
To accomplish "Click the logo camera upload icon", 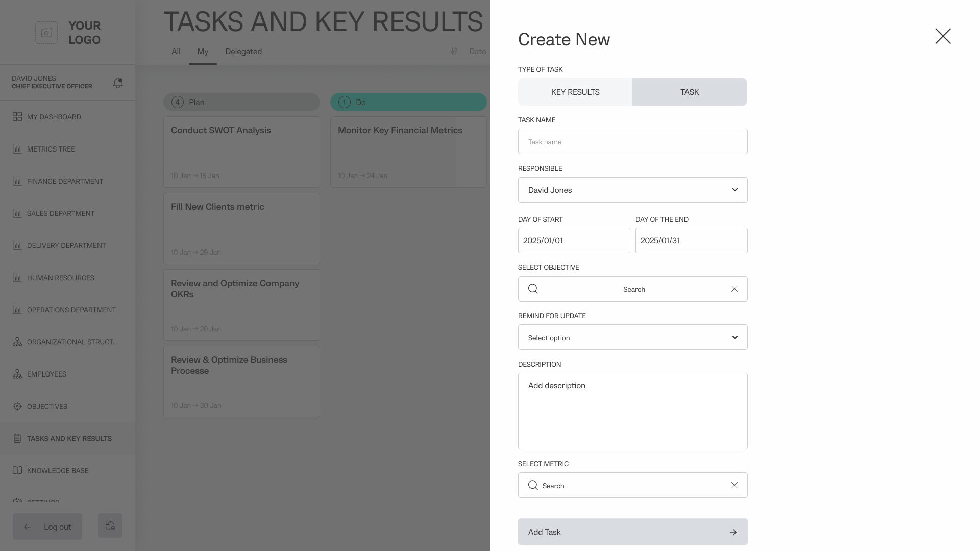I will click(46, 33).
